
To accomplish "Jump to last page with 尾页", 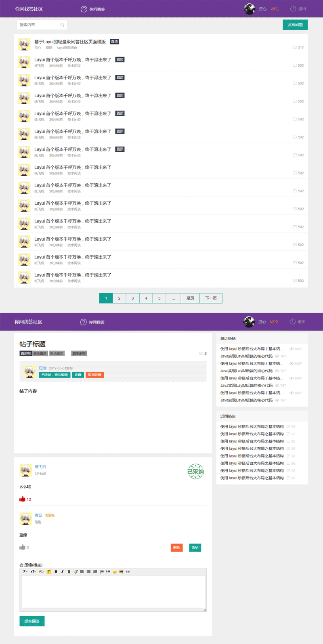I will pos(190,298).
